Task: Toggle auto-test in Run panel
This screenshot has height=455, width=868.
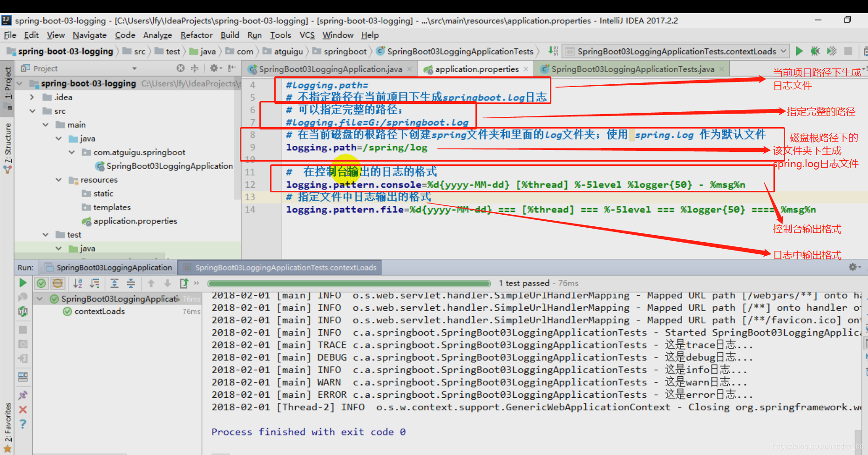Action: pos(22,312)
